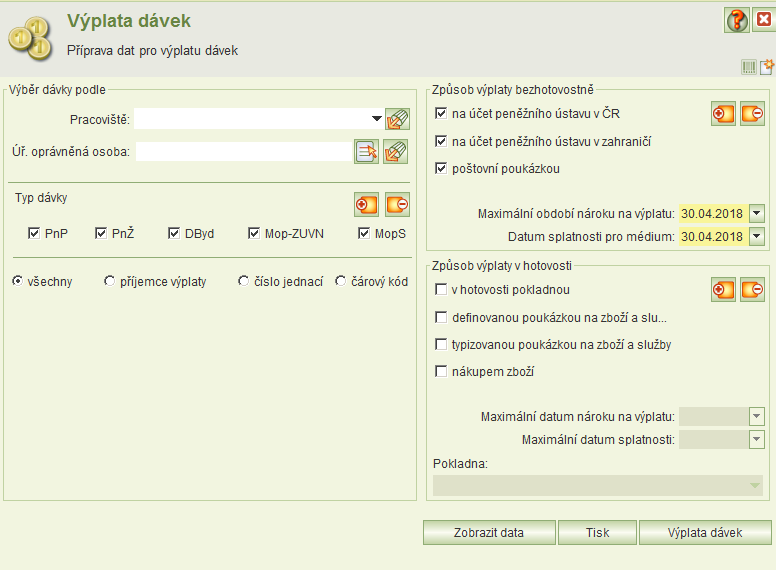
Task: Enable typizovanou poukázkou na zboží a služby
Action: tap(441, 344)
